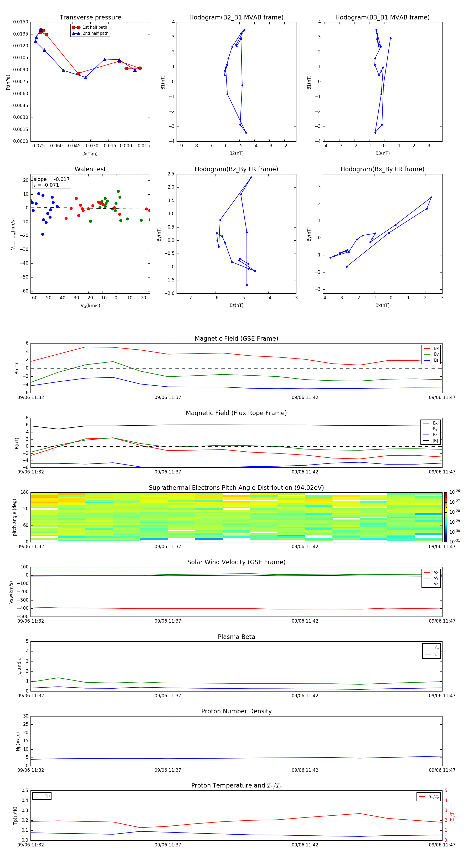473x868 pixels.
Task: Click the 'By' legend entry in GSE magnetic field plot
Action: pos(431,354)
